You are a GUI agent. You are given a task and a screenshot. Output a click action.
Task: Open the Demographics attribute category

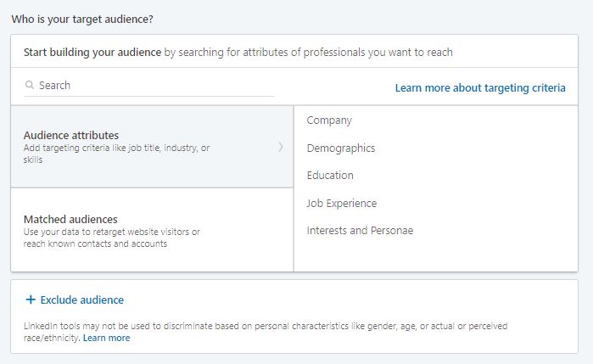[x=341, y=148]
